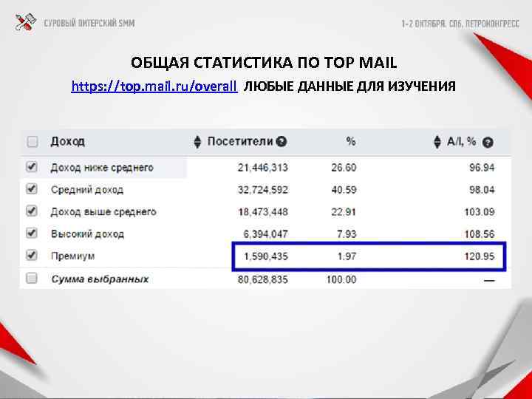Open the top.mail.ru/overall link
Image resolution: width=532 pixels, height=399 pixels.
(x=154, y=86)
